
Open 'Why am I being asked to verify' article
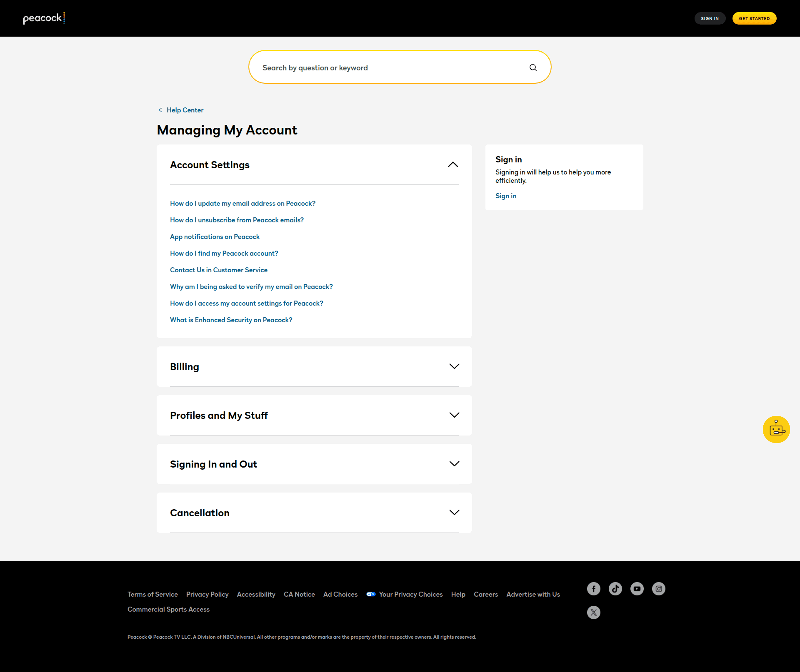coord(251,286)
